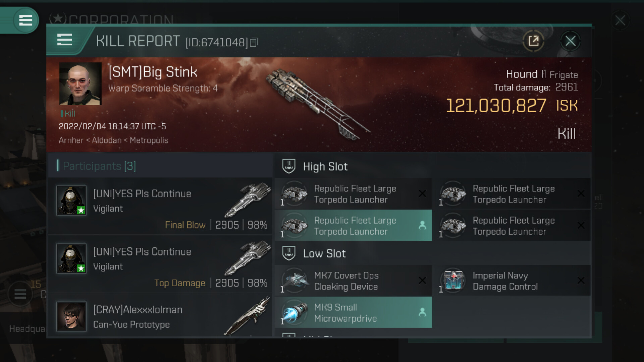Toggle X on MK7 Covert Ops Cloaking Device
This screenshot has width=644, height=362.
tap(422, 281)
